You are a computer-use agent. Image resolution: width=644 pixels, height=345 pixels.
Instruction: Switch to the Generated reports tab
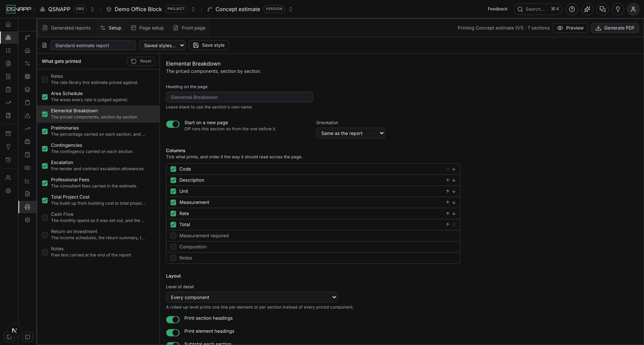point(66,28)
